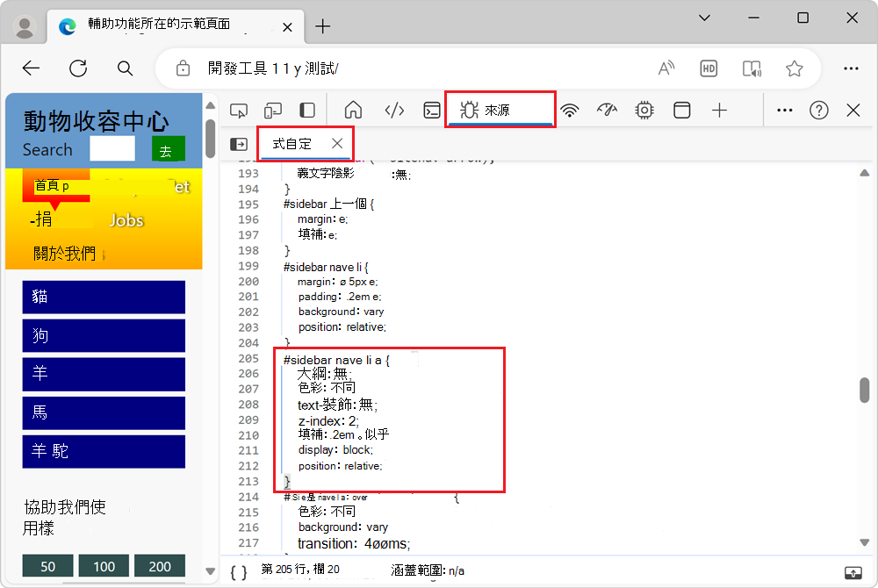Switch to the 來源 panel tab

tap(500, 110)
